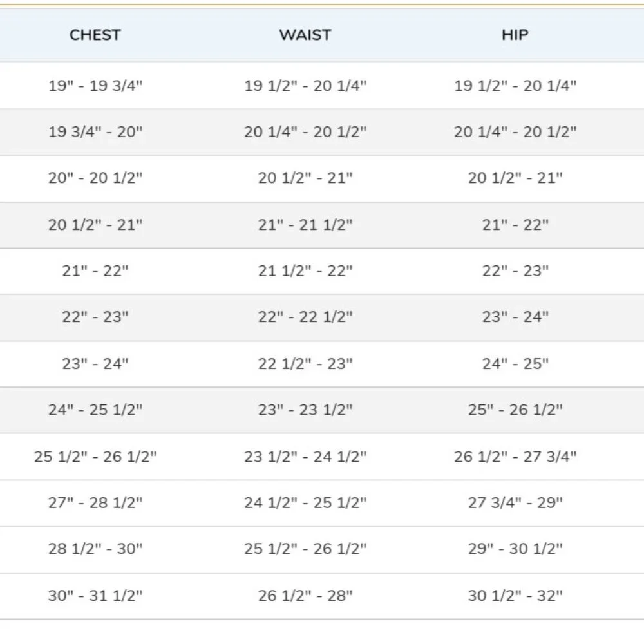The width and height of the screenshot is (644, 644).
Task: Click chest value 20" - 20 1/2"
Action: click(x=95, y=178)
